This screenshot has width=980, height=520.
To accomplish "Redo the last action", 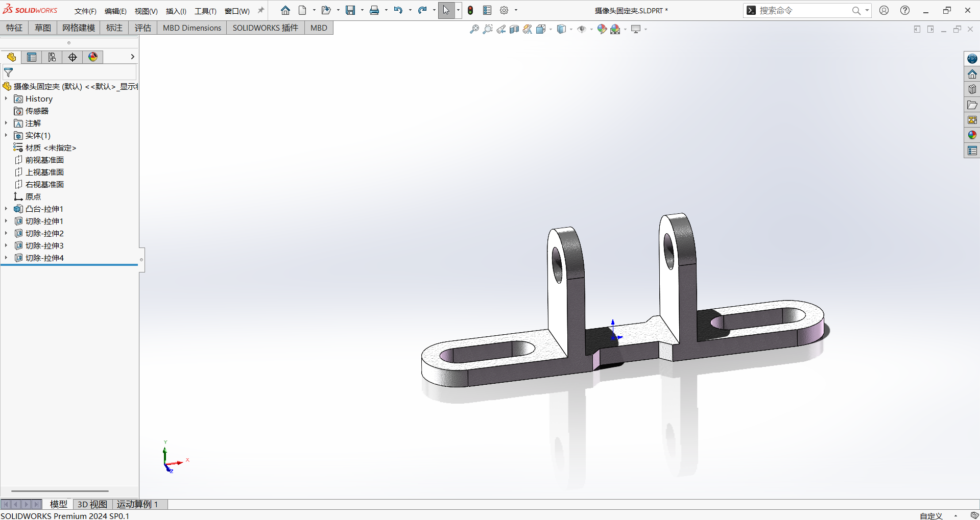I will tap(422, 10).
